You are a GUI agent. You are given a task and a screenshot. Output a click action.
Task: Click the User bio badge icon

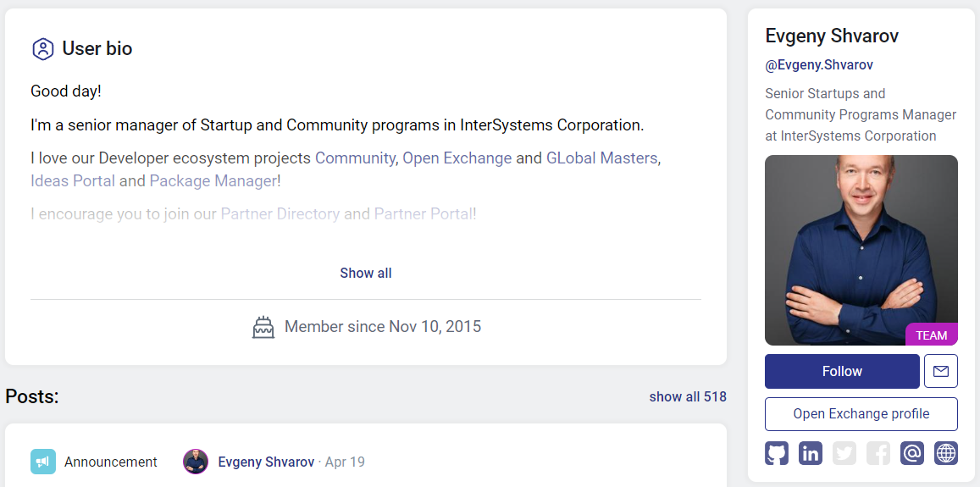(42, 49)
